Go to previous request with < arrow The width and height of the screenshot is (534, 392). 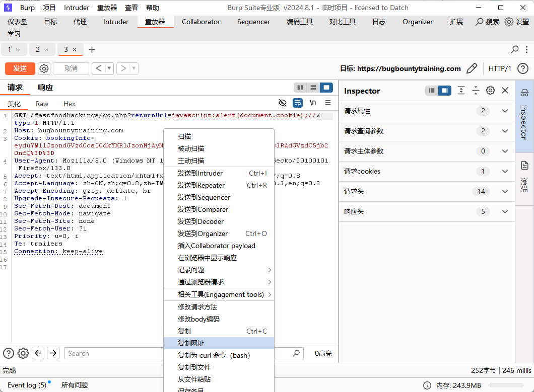(x=98, y=68)
